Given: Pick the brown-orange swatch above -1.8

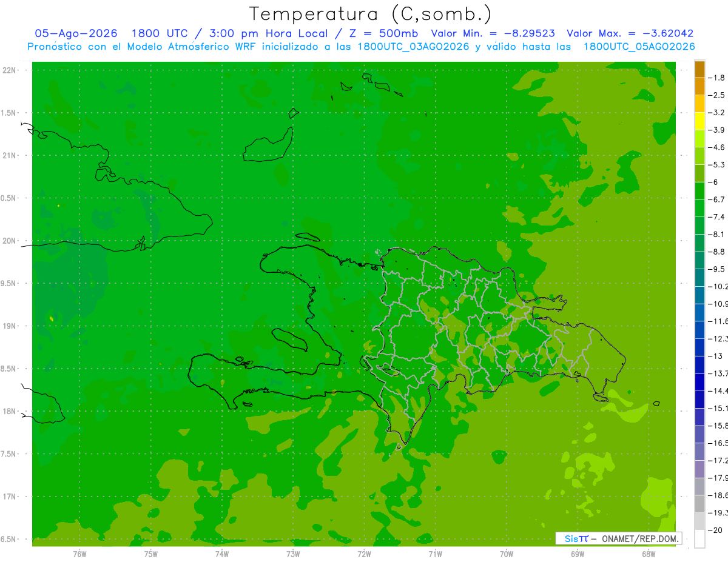Looking at the screenshot, I should pos(699,69).
